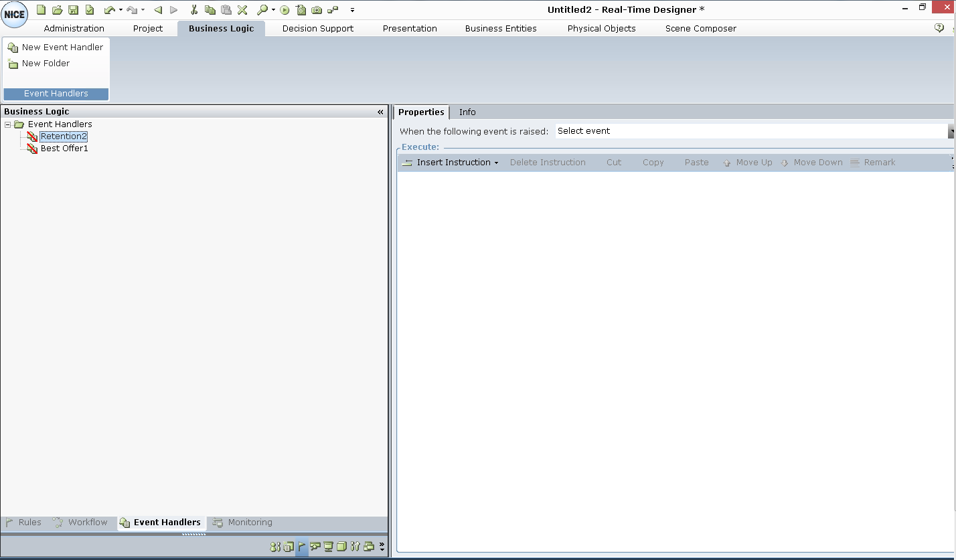Click the magnifying glass Find icon
Viewport: 956px width, 560px height.
[x=262, y=10]
